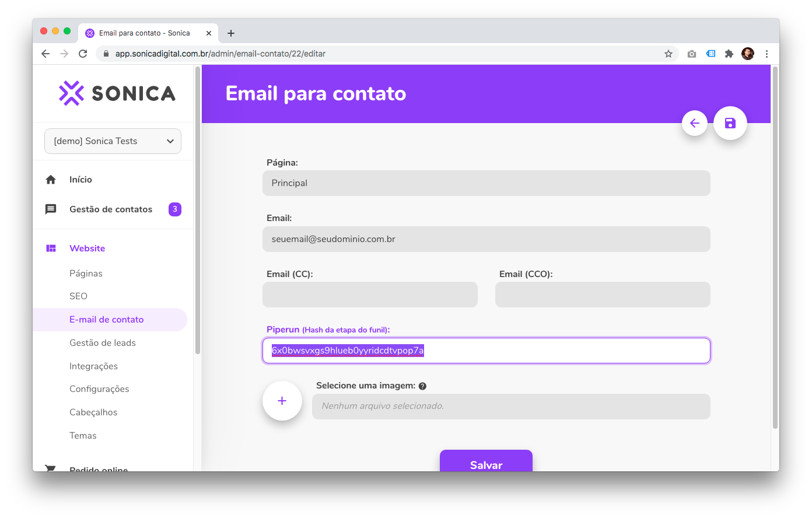
Task: Open the Chrome extensions puzzle icon
Action: coord(729,54)
